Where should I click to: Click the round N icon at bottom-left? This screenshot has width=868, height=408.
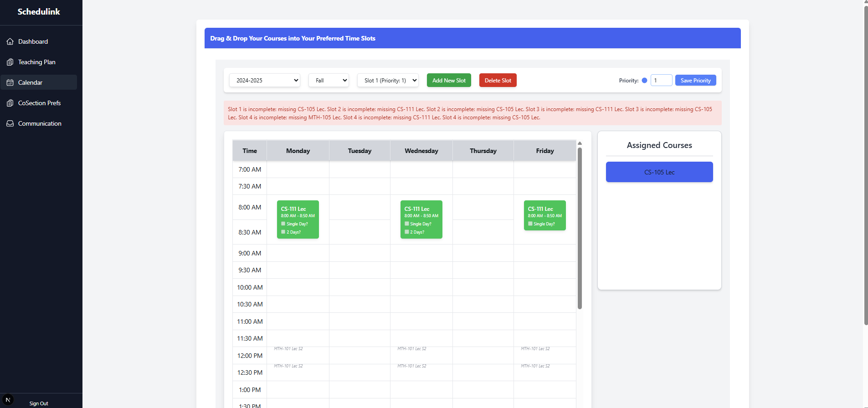pos(8,400)
